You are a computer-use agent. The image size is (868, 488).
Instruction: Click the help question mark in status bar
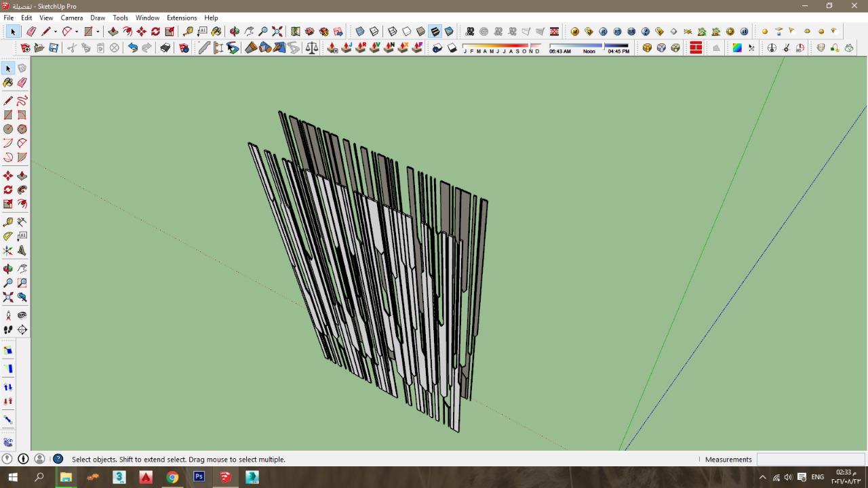[58, 459]
